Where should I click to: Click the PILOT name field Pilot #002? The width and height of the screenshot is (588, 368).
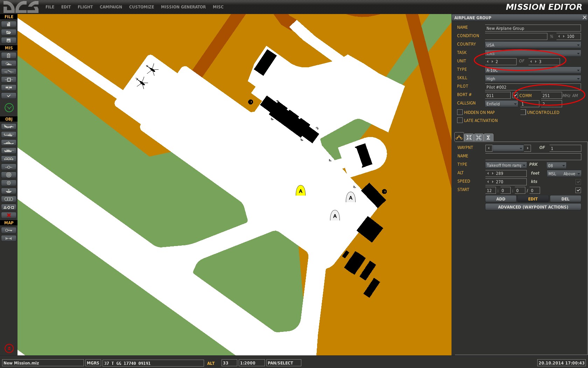533,87
